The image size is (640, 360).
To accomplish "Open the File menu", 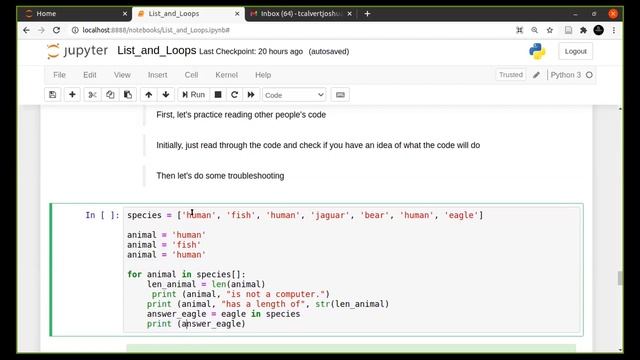I will (59, 75).
